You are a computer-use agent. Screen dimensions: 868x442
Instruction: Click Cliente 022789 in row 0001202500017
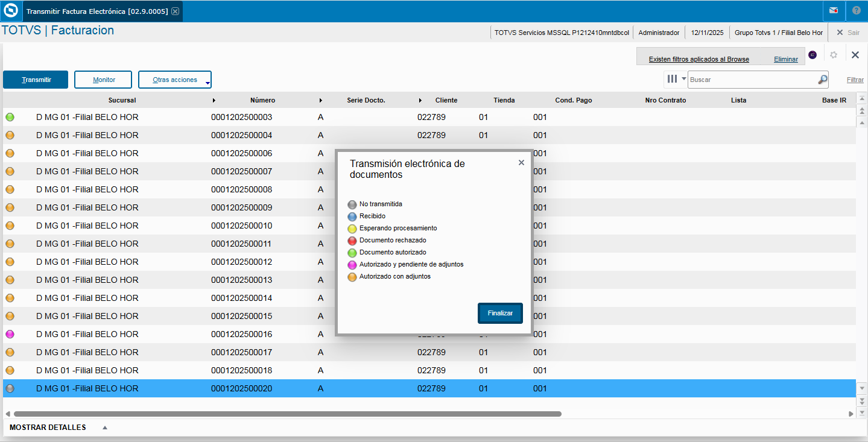(x=431, y=352)
